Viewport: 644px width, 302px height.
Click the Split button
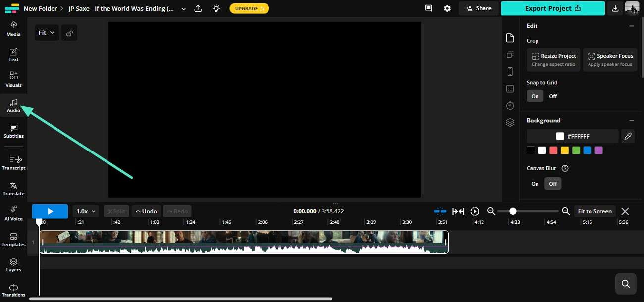pos(116,211)
